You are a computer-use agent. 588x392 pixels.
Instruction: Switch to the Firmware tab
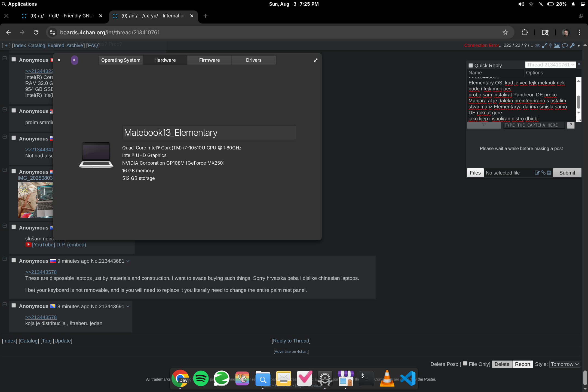tap(209, 60)
